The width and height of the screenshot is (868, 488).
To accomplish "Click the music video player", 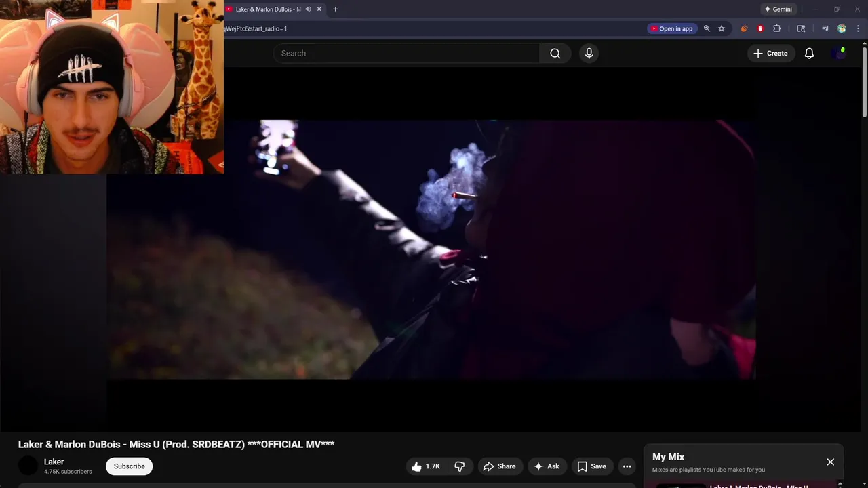I will pyautogui.click(x=431, y=249).
